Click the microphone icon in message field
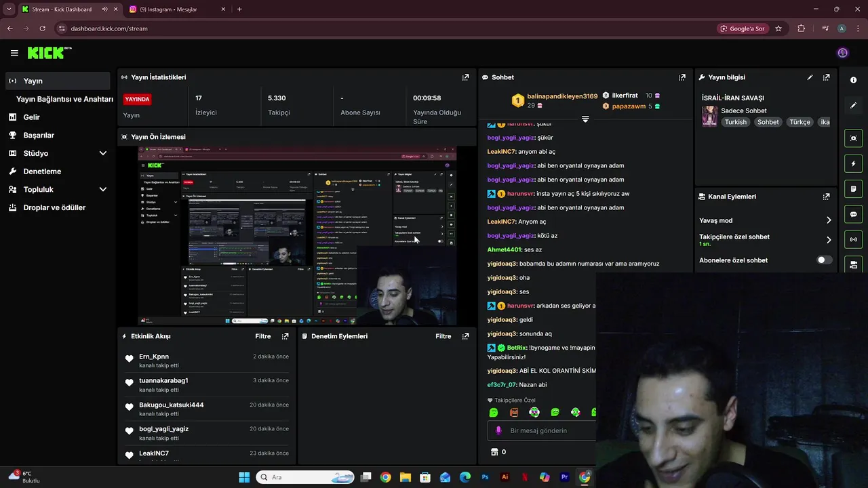The height and width of the screenshot is (488, 868). click(x=498, y=430)
